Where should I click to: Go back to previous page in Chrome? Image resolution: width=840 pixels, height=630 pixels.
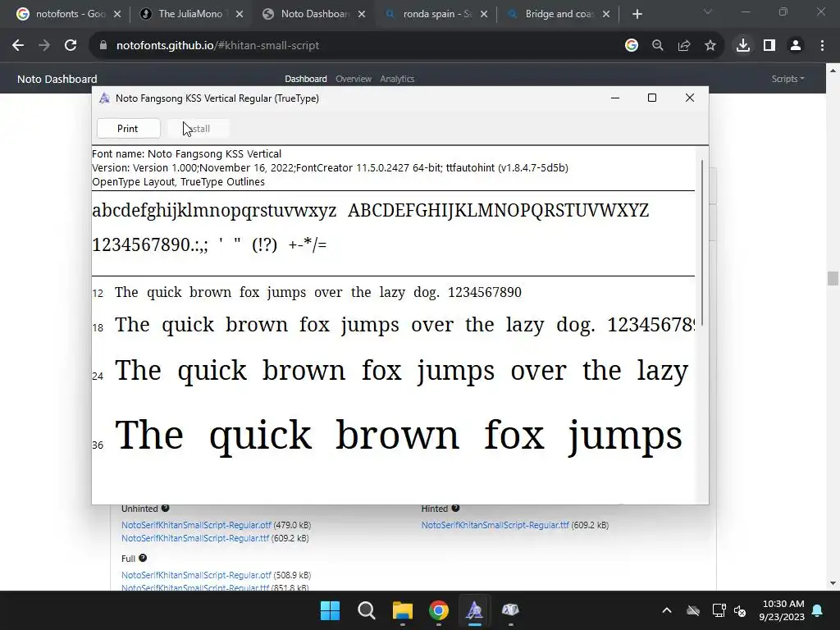pos(18,46)
